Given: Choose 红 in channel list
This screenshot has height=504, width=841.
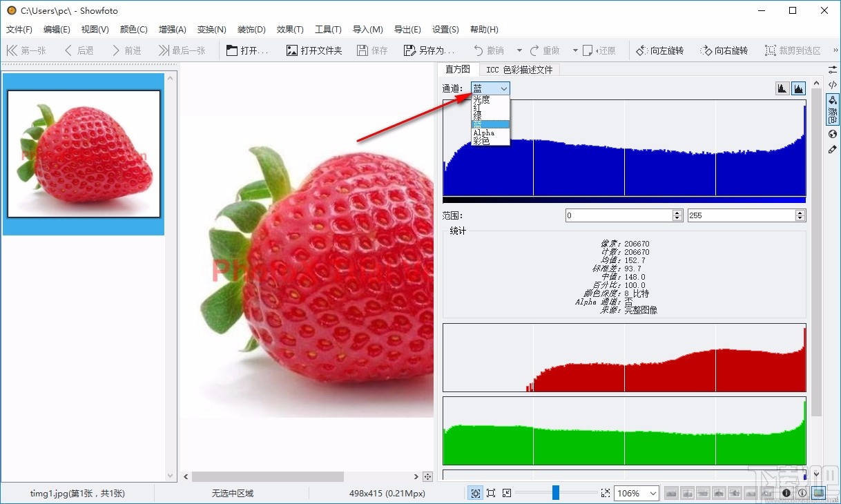Looking at the screenshot, I should pos(491,108).
